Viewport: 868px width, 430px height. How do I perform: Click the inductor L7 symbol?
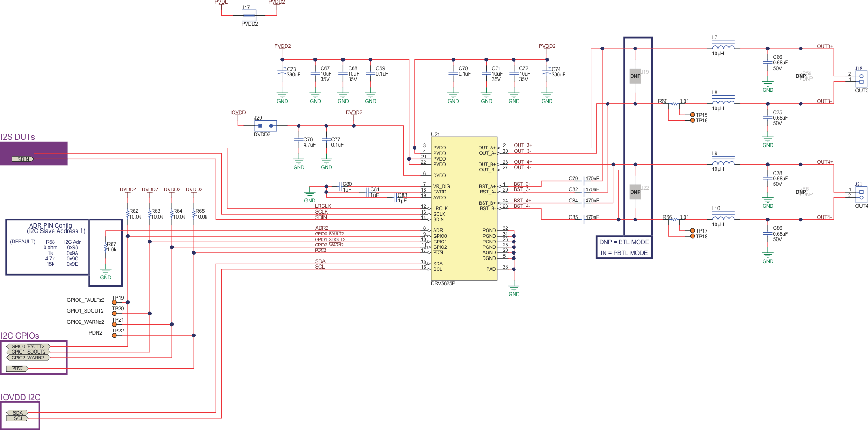(723, 46)
